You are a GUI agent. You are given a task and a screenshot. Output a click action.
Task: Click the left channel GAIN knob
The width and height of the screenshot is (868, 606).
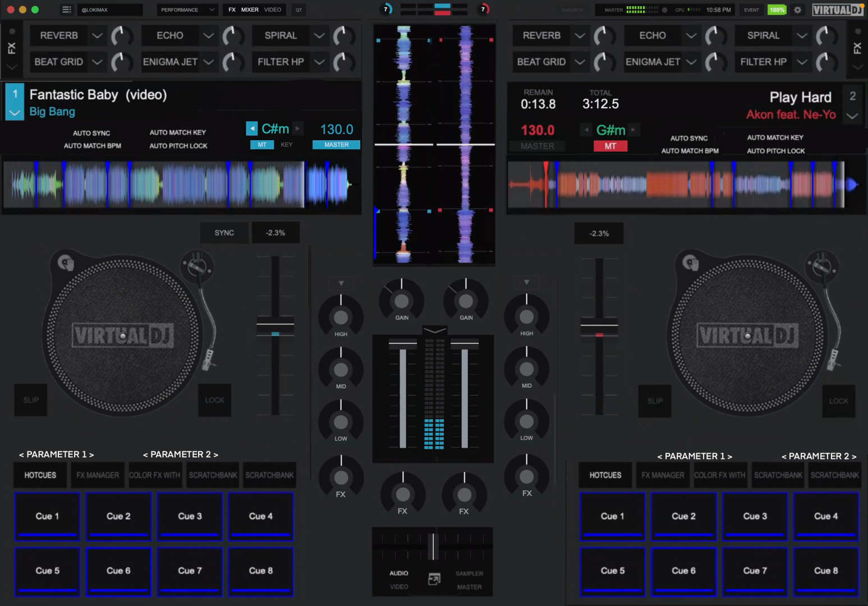pyautogui.click(x=402, y=301)
